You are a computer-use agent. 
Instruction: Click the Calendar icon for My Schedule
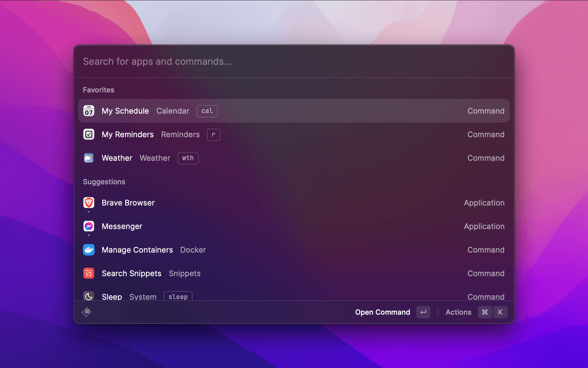pos(88,111)
